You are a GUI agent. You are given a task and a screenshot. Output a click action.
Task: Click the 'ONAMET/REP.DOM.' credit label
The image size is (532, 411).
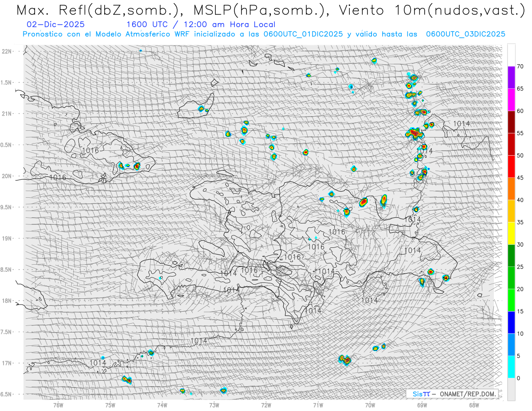click(x=468, y=394)
